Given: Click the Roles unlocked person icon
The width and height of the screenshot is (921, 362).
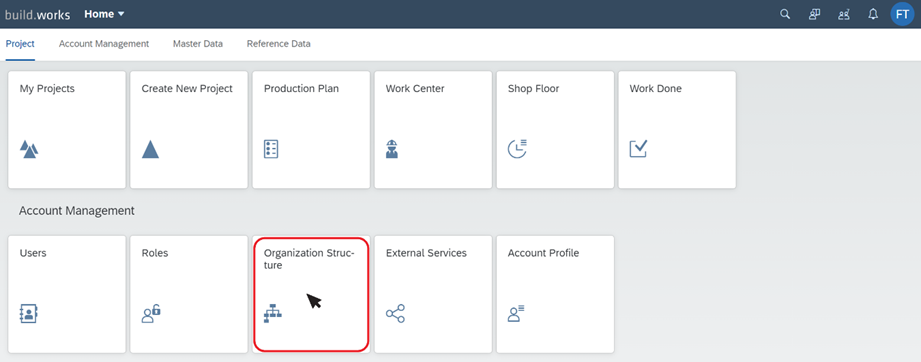Looking at the screenshot, I should pos(151,314).
